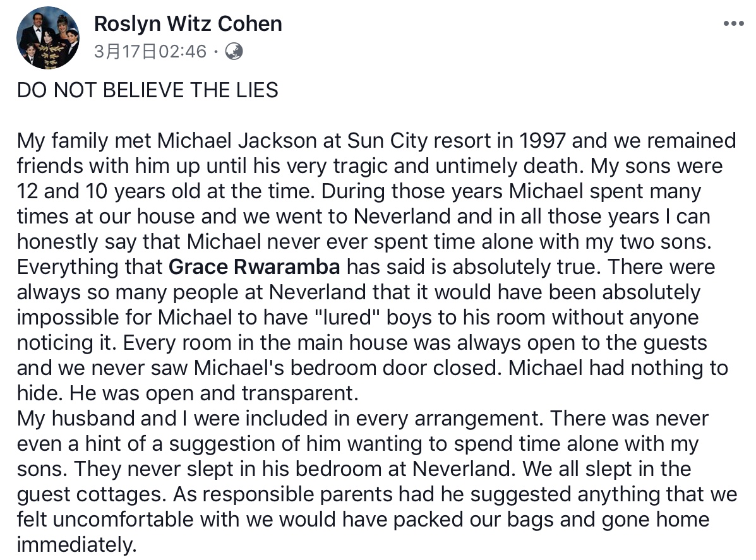Click the words My husband and I
Image resolution: width=756 pixels, height=560 pixels.
coord(103,419)
